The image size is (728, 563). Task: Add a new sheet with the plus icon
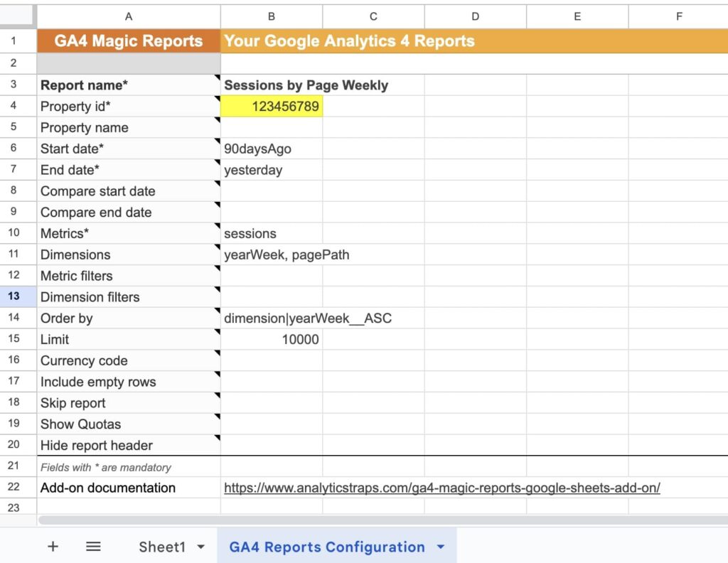(x=53, y=546)
